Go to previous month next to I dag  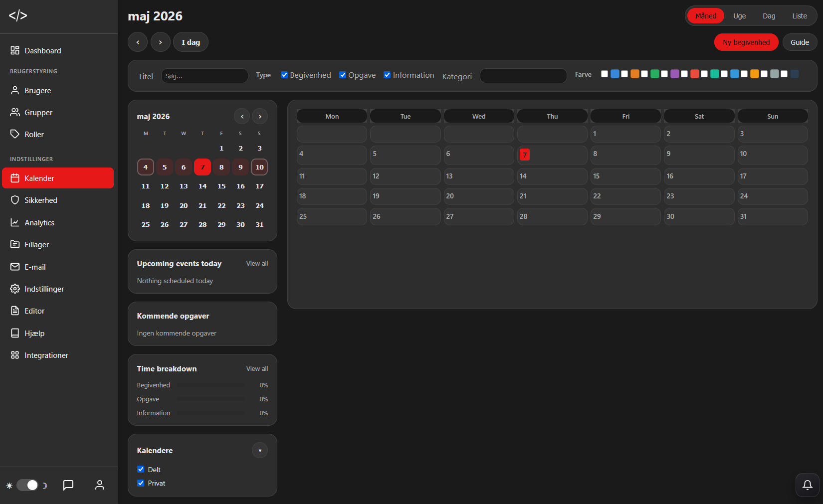138,42
